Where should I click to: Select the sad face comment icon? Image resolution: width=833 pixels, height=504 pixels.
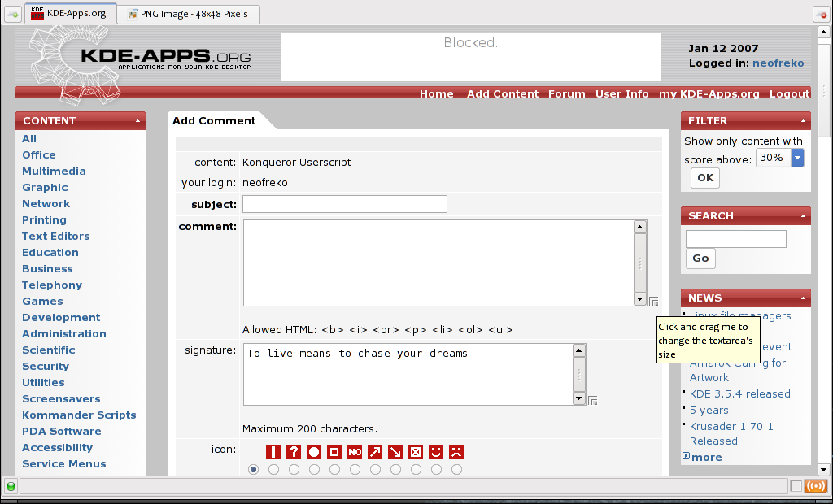point(456,452)
